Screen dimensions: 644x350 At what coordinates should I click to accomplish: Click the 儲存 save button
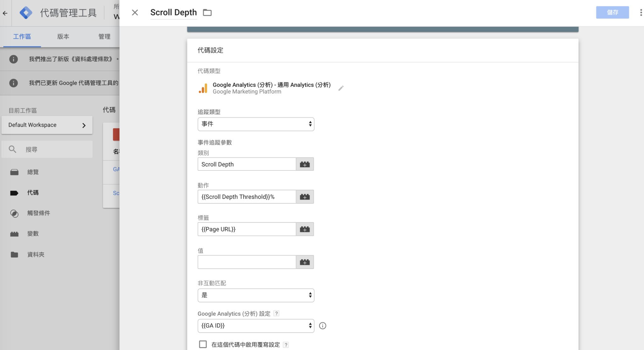[612, 12]
